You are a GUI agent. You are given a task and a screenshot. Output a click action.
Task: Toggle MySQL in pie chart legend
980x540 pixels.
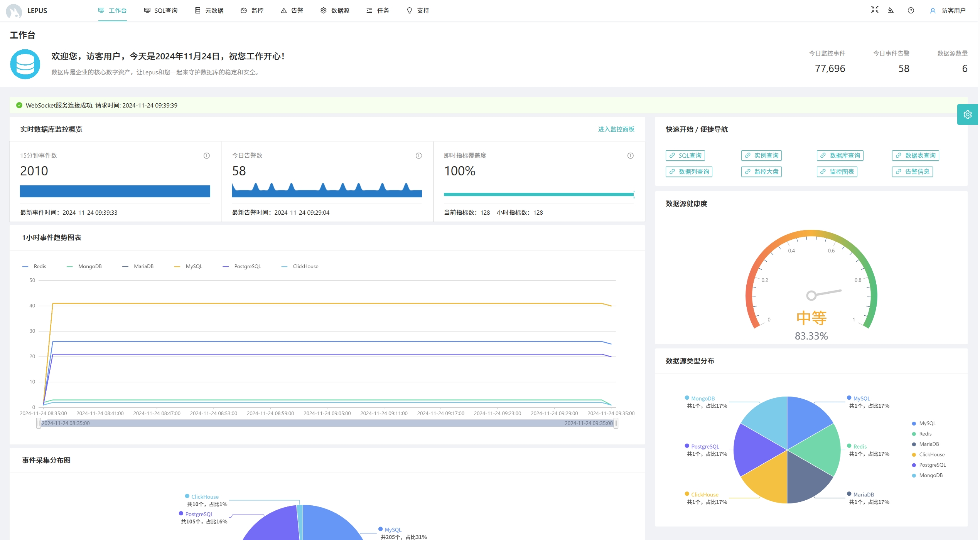point(923,423)
